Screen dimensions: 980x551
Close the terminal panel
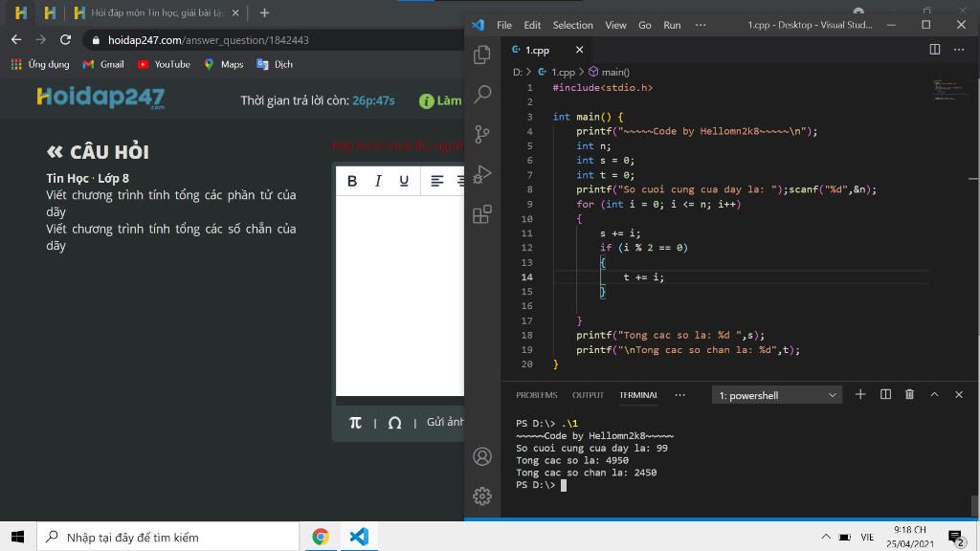[x=959, y=394]
